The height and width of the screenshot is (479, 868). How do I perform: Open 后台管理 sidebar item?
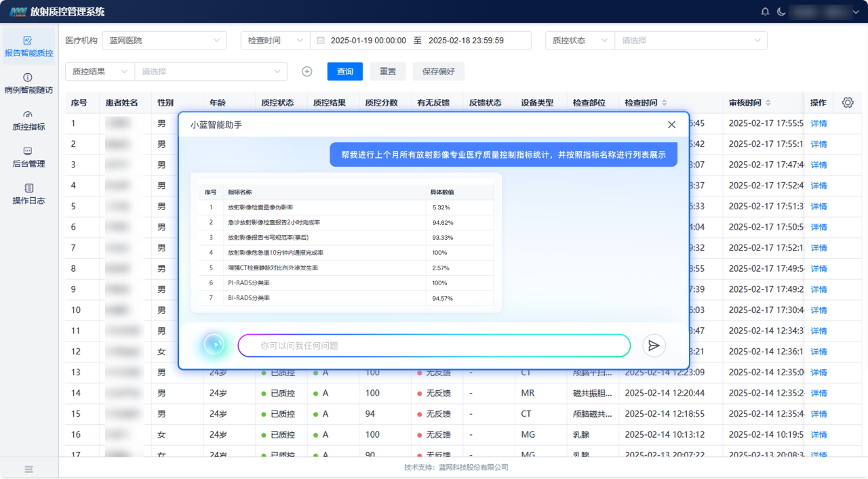click(28, 157)
